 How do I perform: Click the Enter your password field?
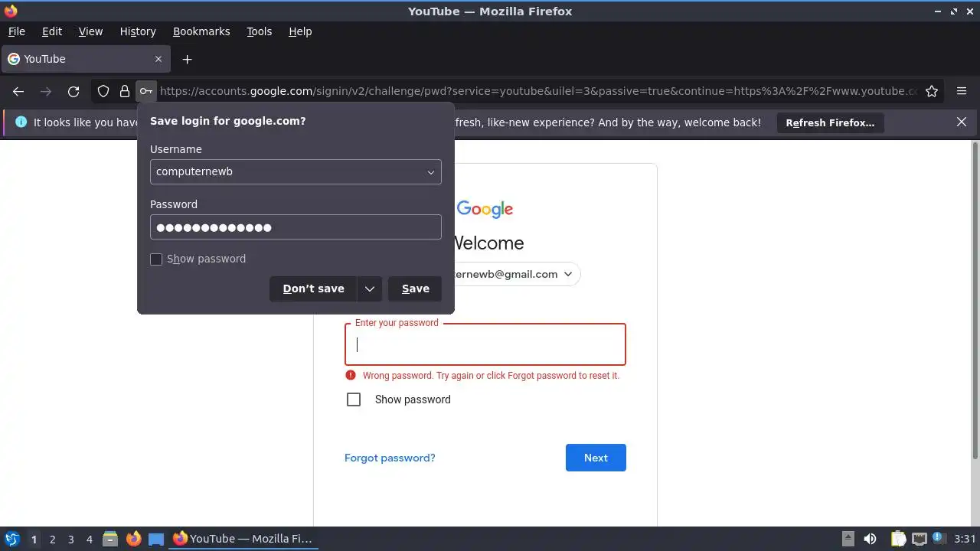tap(485, 344)
